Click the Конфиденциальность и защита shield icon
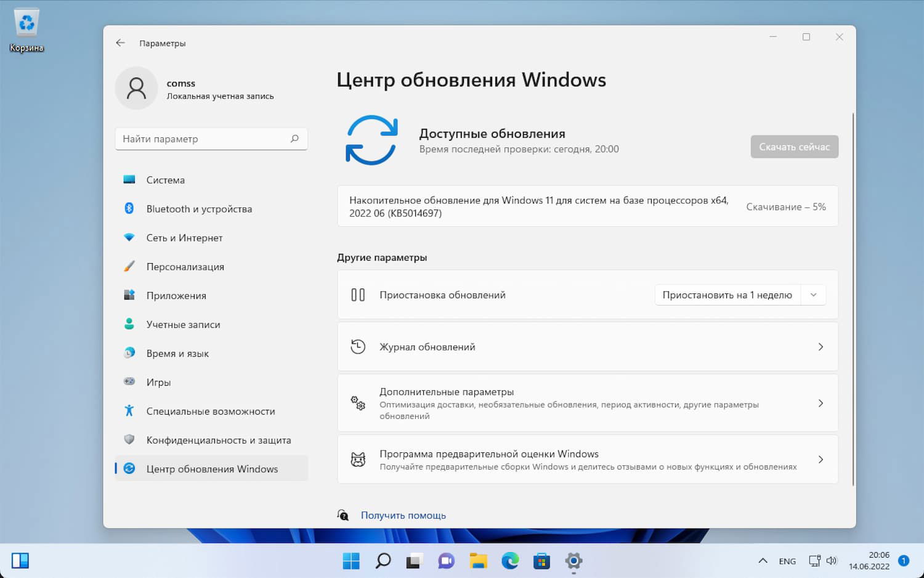This screenshot has height=578, width=924. click(129, 440)
